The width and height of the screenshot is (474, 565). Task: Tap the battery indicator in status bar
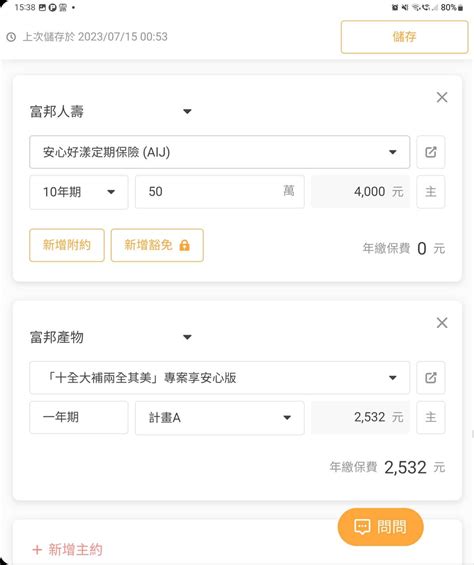[x=460, y=8]
